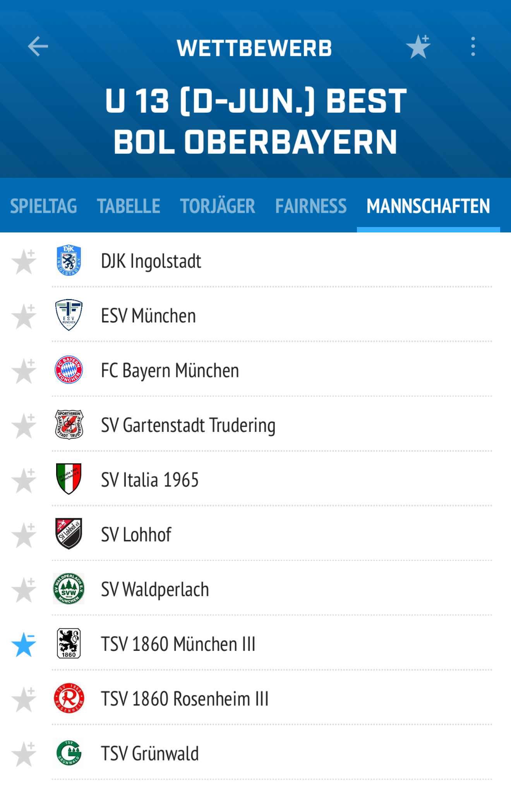Tap the back arrow icon
This screenshot has height=812, width=511.
(x=38, y=46)
